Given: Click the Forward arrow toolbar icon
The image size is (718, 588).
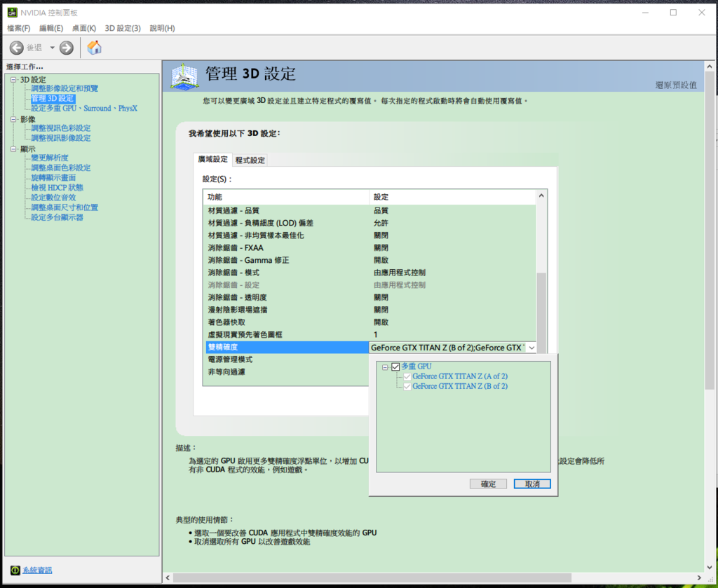Looking at the screenshot, I should [67, 48].
